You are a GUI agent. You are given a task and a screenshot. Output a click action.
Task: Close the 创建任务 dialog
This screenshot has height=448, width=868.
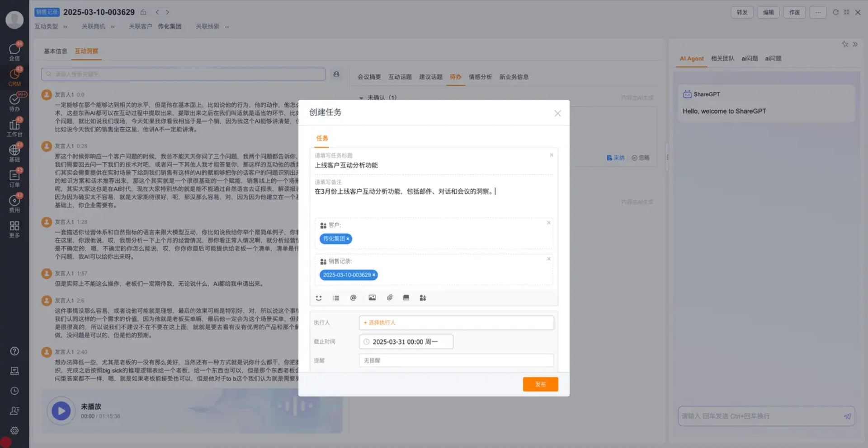[557, 113]
